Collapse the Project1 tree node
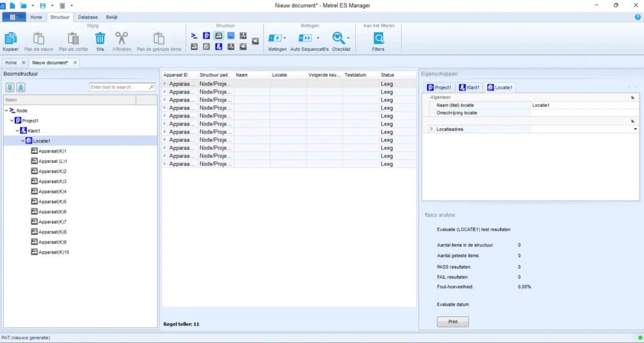 [x=12, y=121]
